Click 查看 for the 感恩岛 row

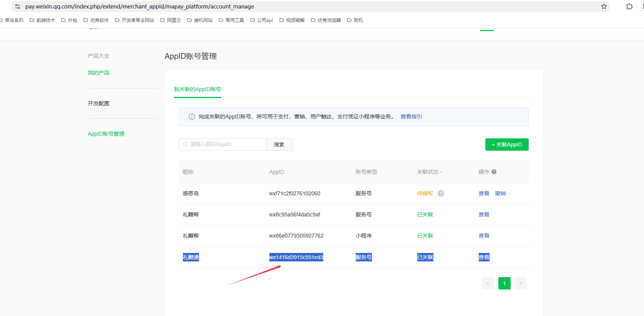point(484,193)
